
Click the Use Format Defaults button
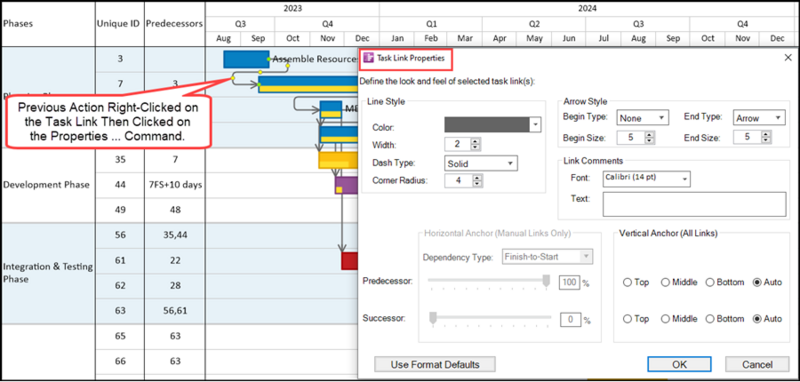point(435,364)
